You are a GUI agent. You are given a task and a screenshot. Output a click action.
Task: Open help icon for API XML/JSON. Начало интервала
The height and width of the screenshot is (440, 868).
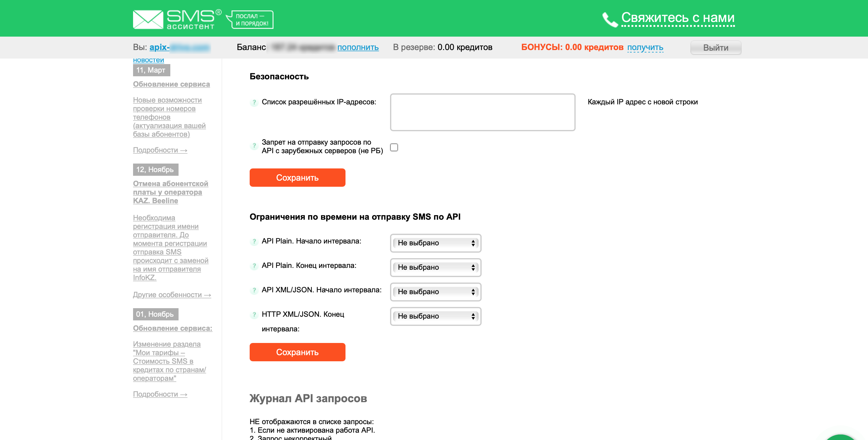(x=254, y=290)
